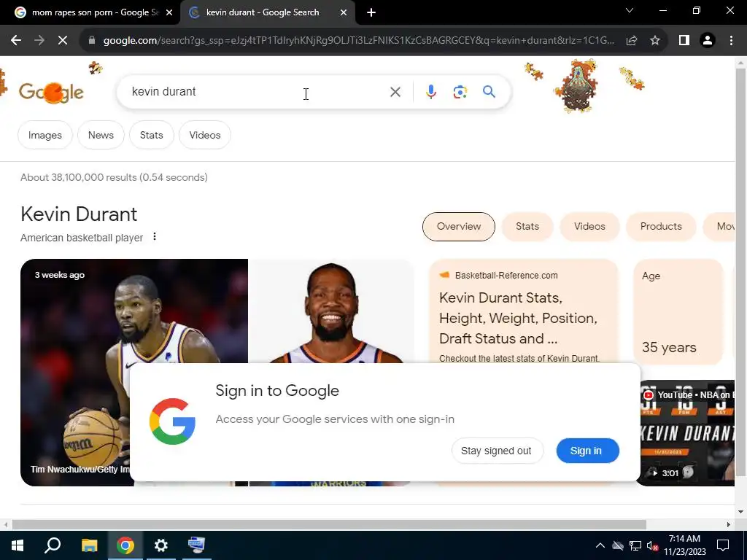Open more options beside American basketball player

[155, 237]
